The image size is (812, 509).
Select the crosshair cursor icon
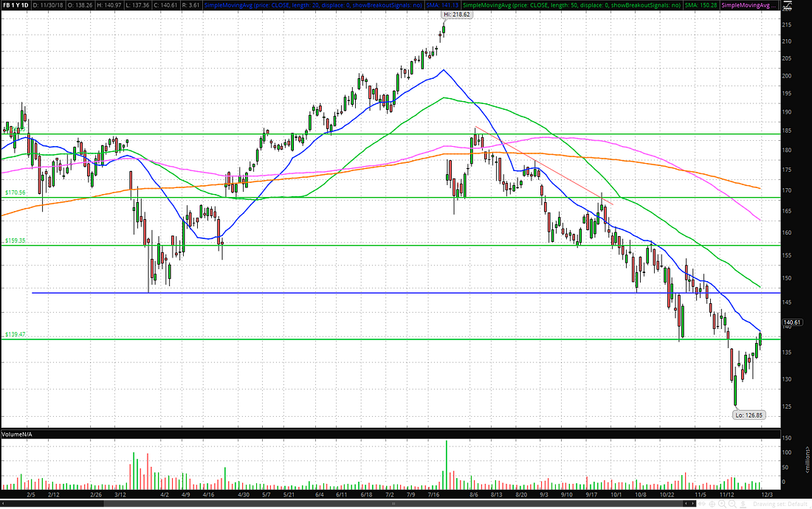point(712,504)
